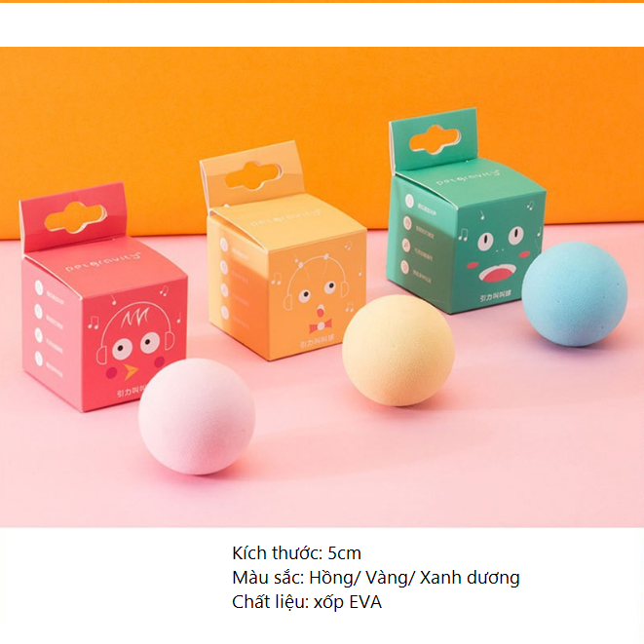Viewport: 644px width, 644px height.
Task: Click the red bow tie on orange box
Action: (320, 326)
